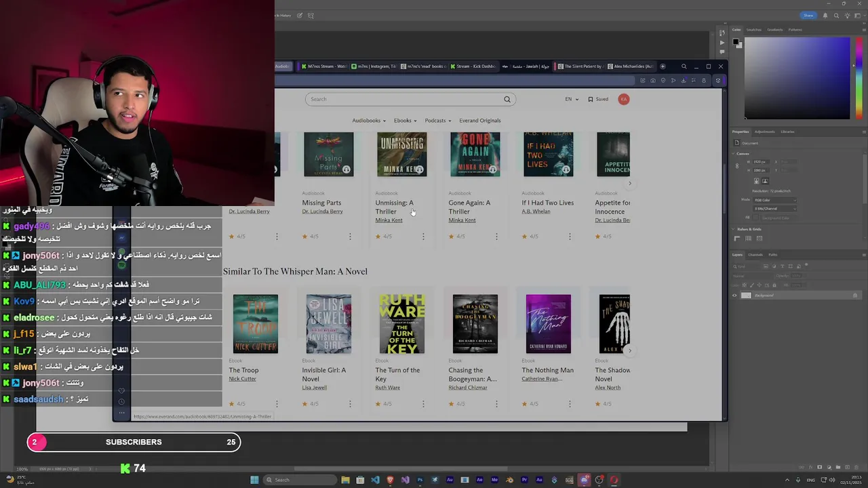Switch to the Adjustments tab

tap(764, 131)
